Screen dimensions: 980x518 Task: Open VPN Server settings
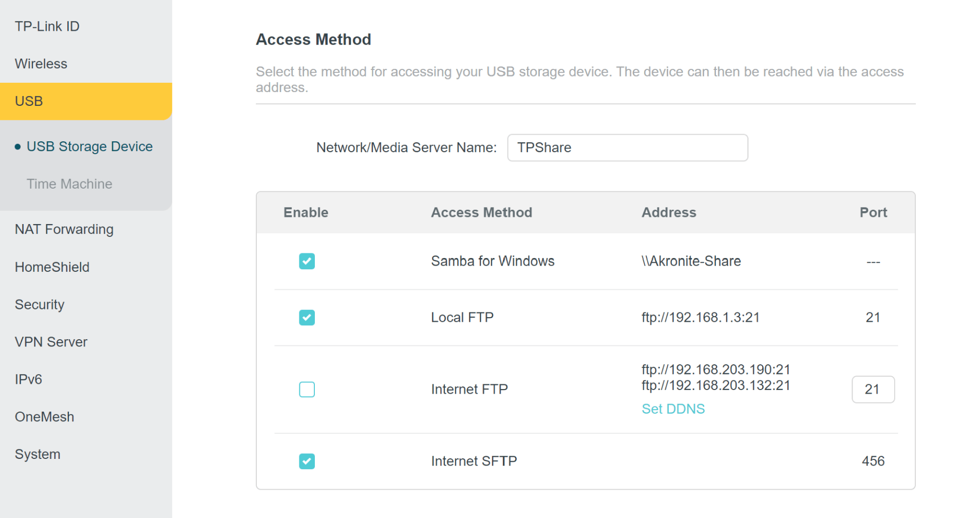51,342
